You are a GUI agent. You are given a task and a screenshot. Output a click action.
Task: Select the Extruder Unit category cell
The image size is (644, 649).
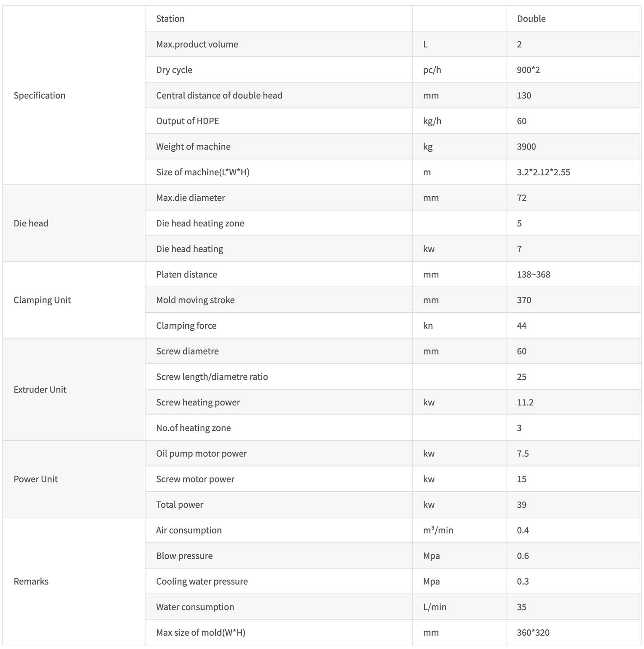[x=74, y=390]
